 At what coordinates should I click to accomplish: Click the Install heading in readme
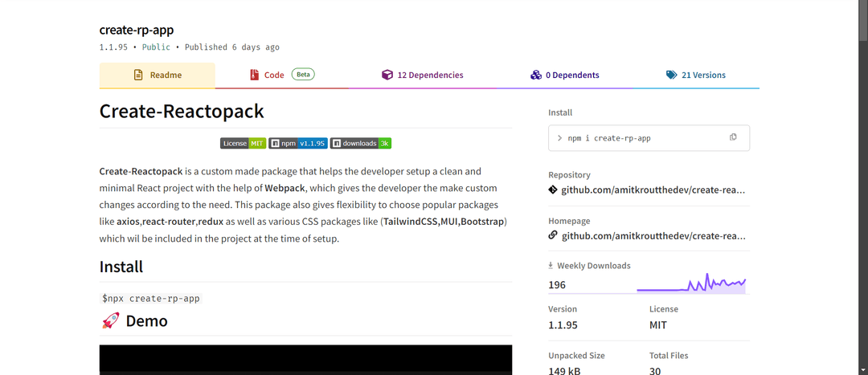pos(121,267)
